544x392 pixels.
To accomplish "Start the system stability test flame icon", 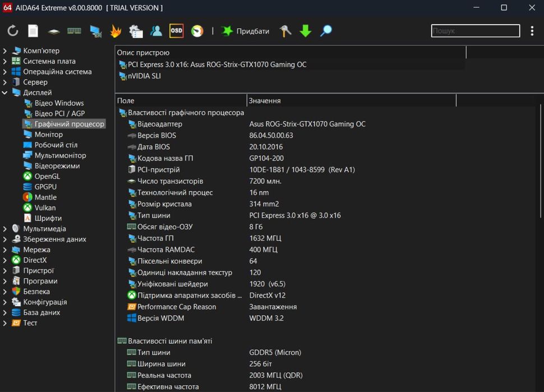I will pyautogui.click(x=116, y=31).
